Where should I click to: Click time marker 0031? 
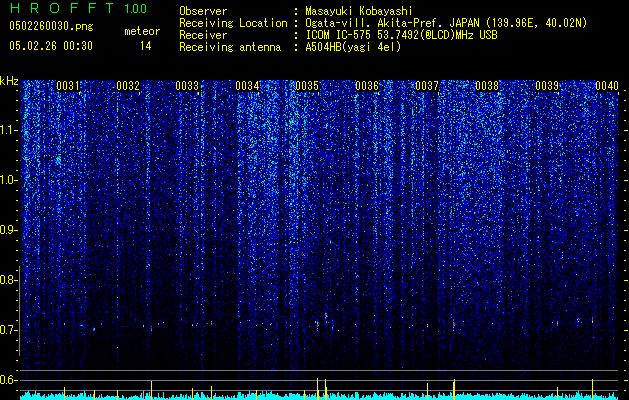tap(68, 86)
